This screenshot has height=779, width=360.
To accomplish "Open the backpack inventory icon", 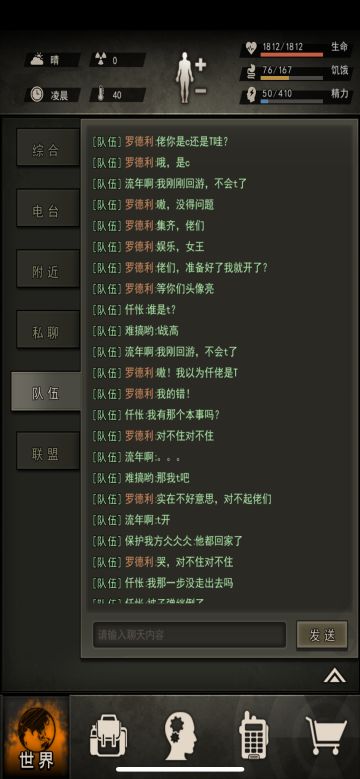I will tap(108, 736).
